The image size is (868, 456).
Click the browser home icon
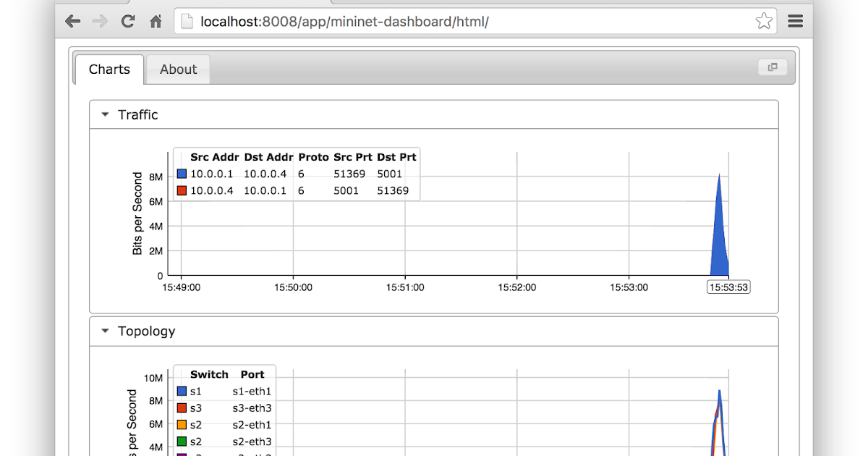156,21
